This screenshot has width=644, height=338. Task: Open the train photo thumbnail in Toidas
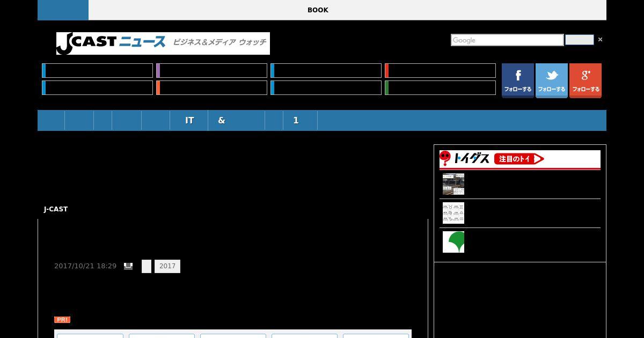click(453, 184)
